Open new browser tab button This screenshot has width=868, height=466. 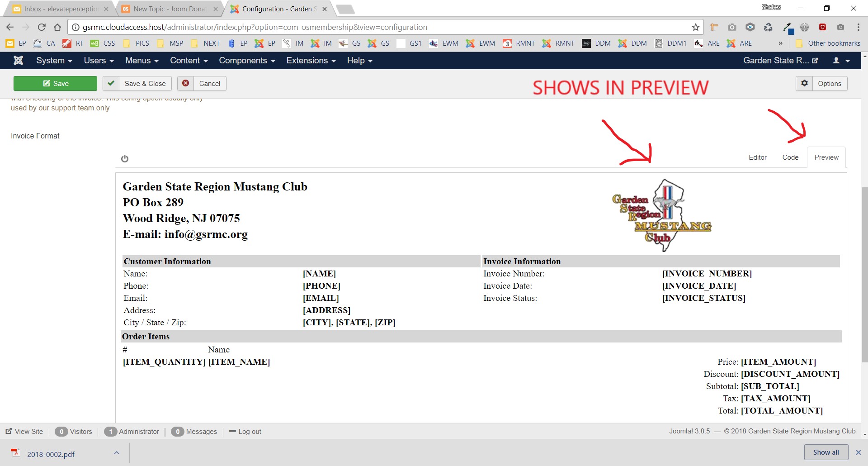point(345,9)
